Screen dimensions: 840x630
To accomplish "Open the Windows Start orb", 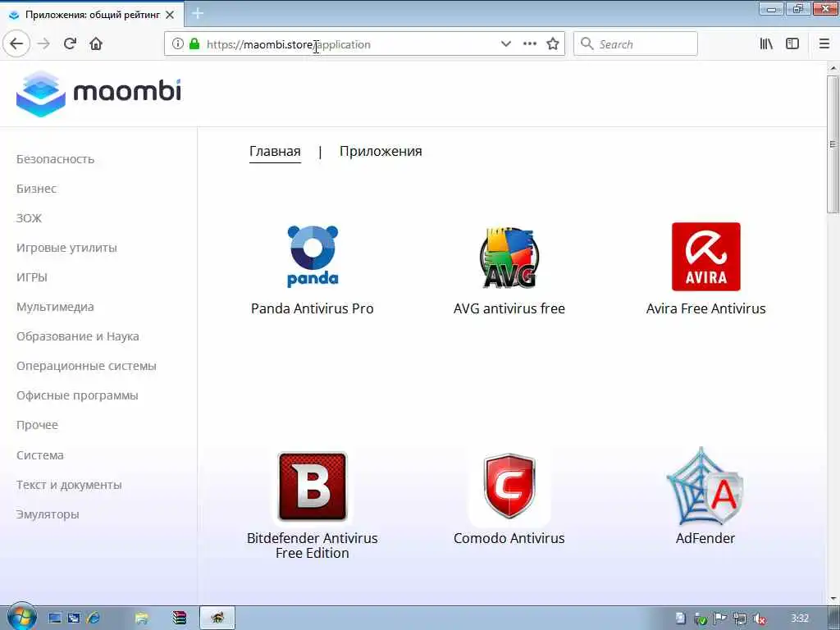I will [x=21, y=617].
